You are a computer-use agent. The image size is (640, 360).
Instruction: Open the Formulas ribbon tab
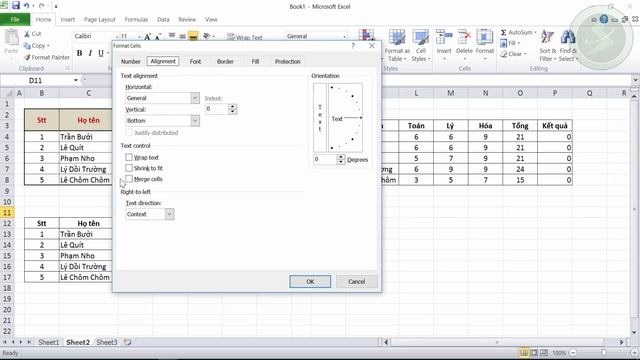click(x=136, y=19)
